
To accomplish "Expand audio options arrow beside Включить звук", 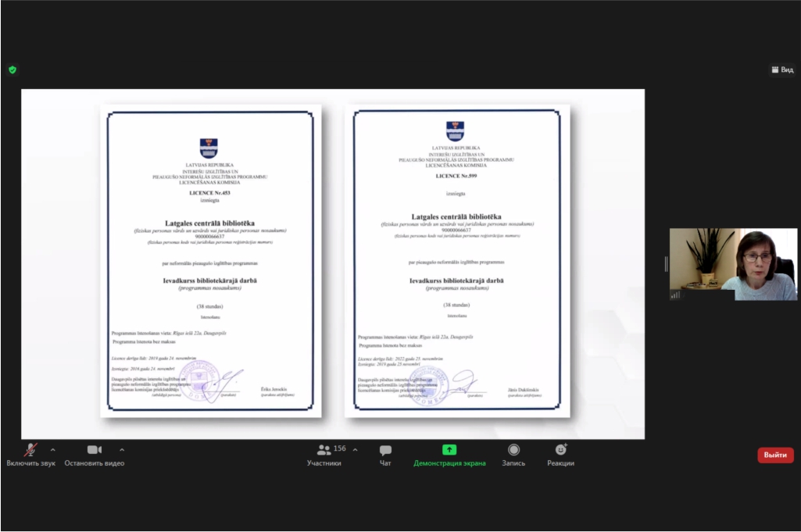I will 52,450.
